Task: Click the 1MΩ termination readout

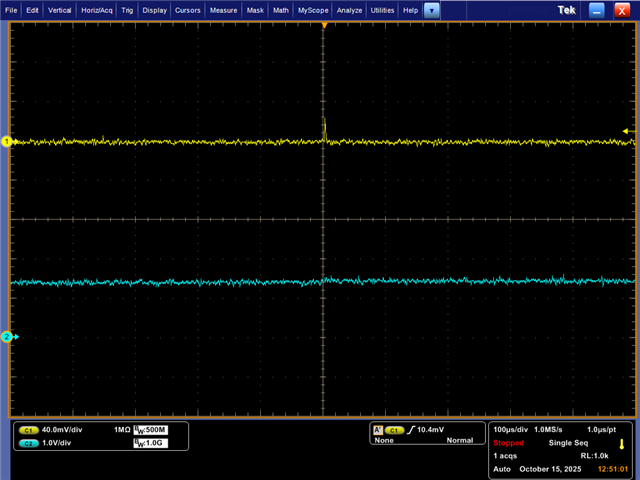Action: [122, 430]
